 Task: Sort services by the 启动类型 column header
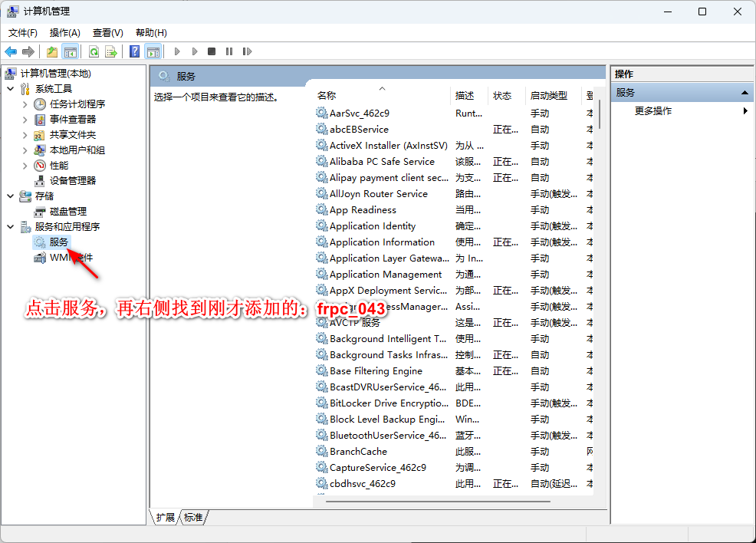(549, 96)
